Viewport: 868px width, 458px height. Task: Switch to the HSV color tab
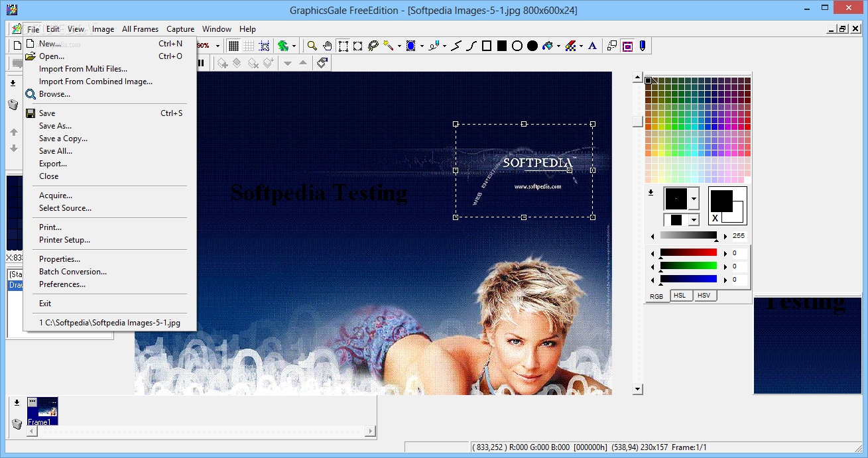coord(705,296)
